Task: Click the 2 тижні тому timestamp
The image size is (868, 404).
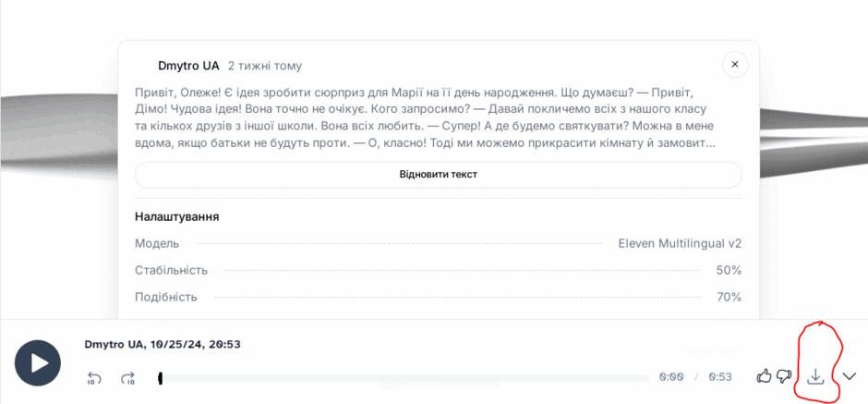Action: click(x=265, y=66)
